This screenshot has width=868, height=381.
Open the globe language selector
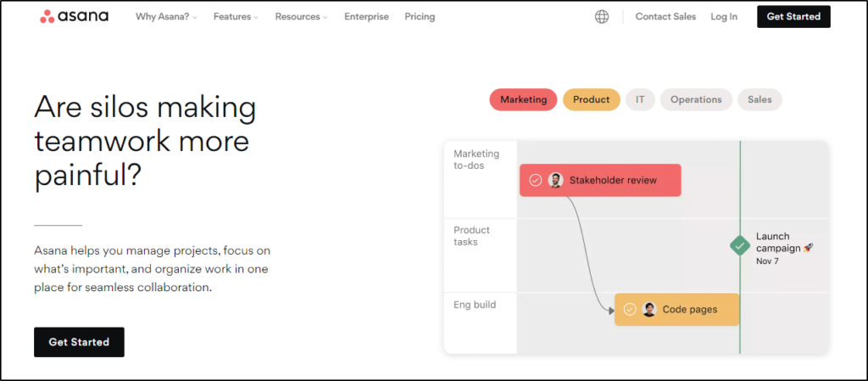point(602,16)
